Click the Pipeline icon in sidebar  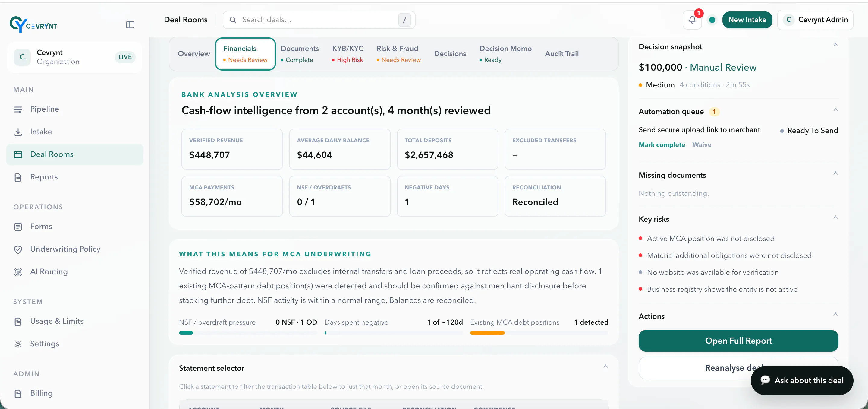(18, 109)
